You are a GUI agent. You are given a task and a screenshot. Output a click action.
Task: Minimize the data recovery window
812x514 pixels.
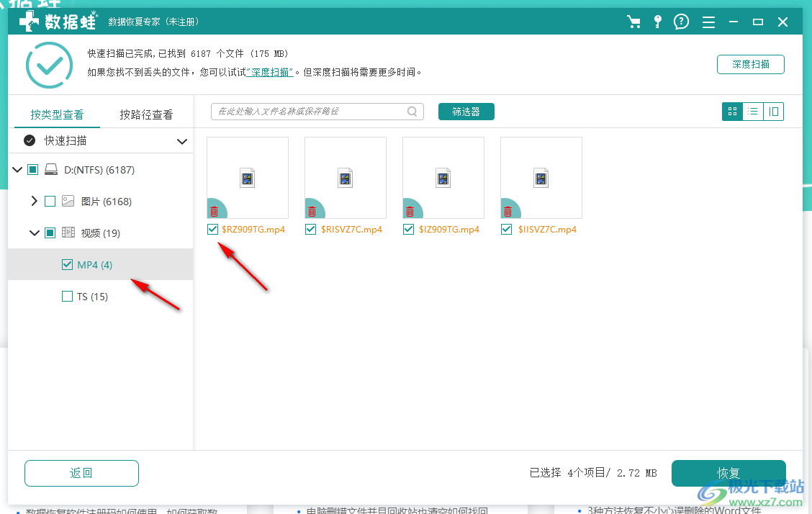click(734, 22)
